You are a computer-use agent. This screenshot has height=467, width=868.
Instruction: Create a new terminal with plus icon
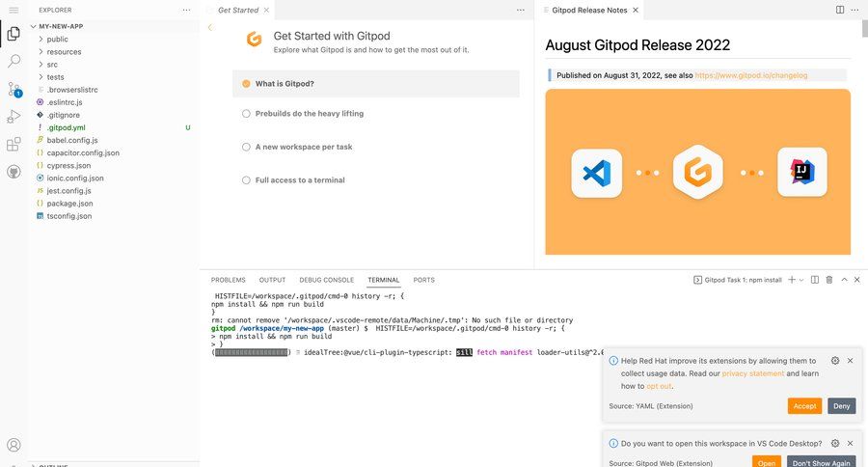pos(792,280)
